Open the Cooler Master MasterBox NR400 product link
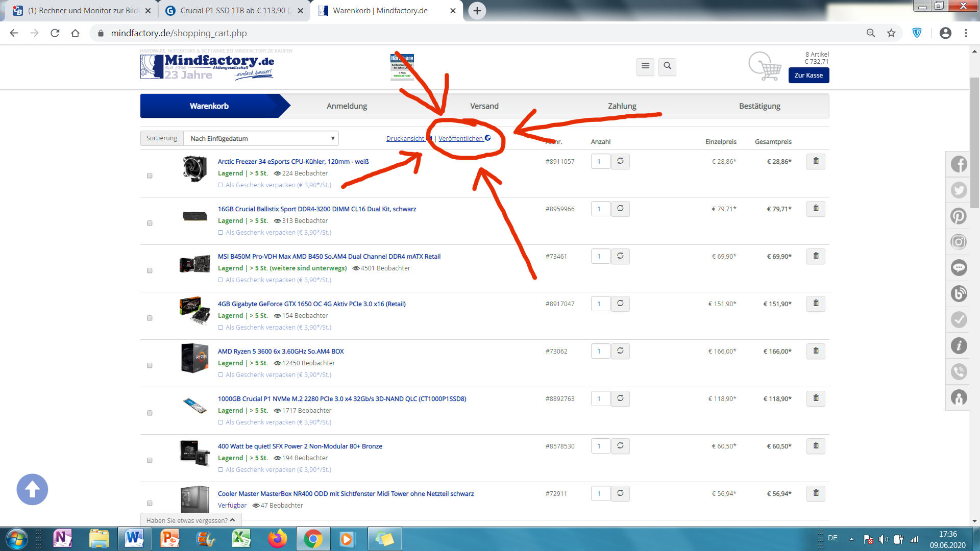This screenshot has width=980, height=551. 346,494
